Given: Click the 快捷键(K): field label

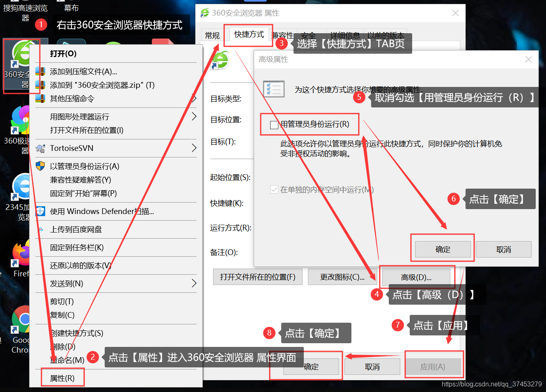Looking at the screenshot, I should (x=227, y=203).
